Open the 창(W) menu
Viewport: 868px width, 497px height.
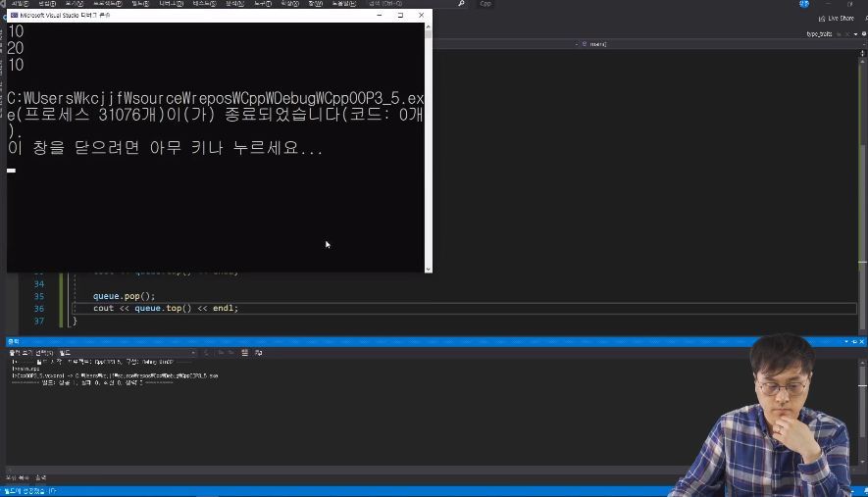point(316,3)
